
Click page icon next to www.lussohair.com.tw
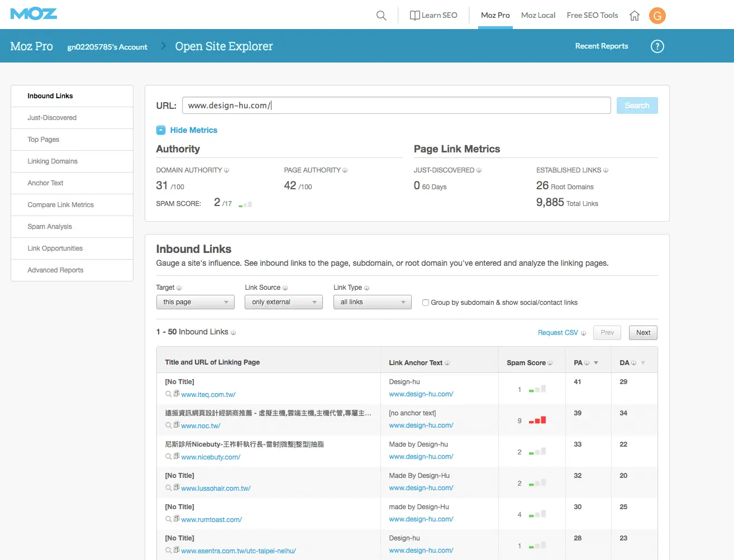click(177, 488)
